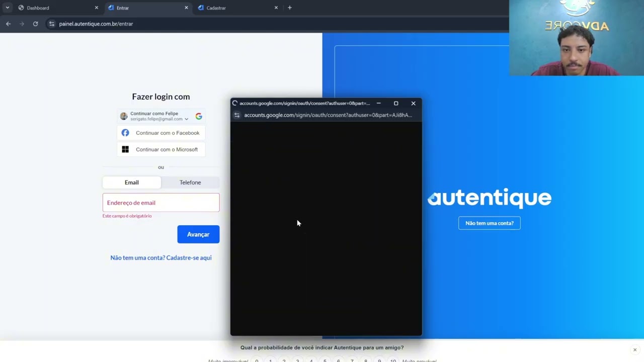Open the Cadastre-se aqui signup link
Screen dimensions: 644x362
[189, 257]
